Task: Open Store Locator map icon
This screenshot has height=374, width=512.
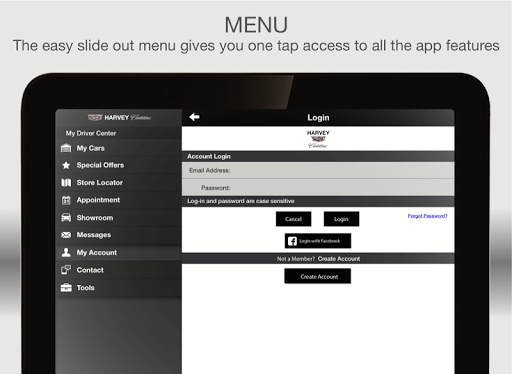Action: point(66,183)
